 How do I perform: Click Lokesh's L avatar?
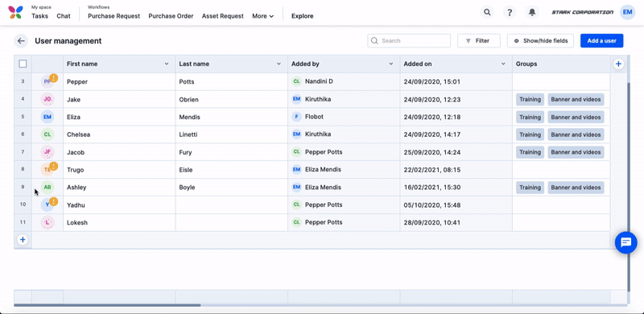[x=47, y=222]
